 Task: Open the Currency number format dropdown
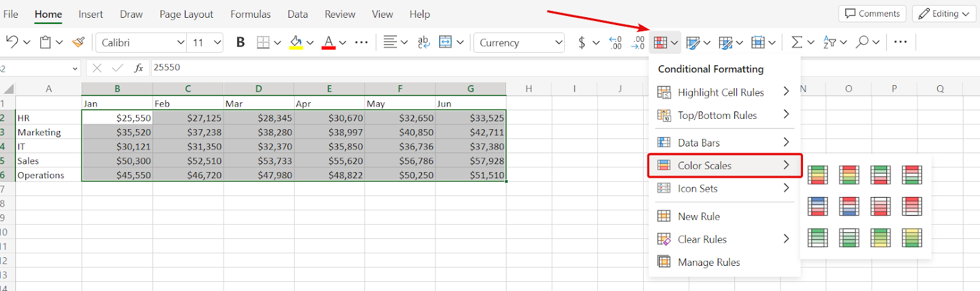(559, 42)
